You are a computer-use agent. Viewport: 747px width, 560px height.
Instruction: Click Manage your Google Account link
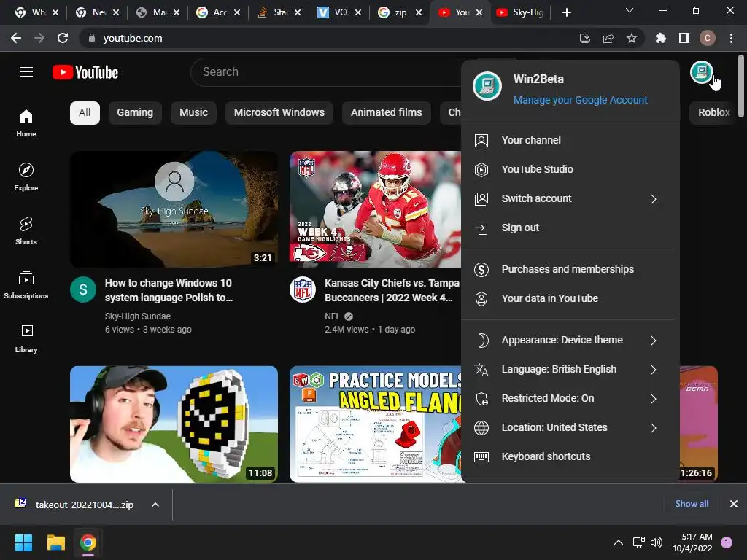pos(580,100)
